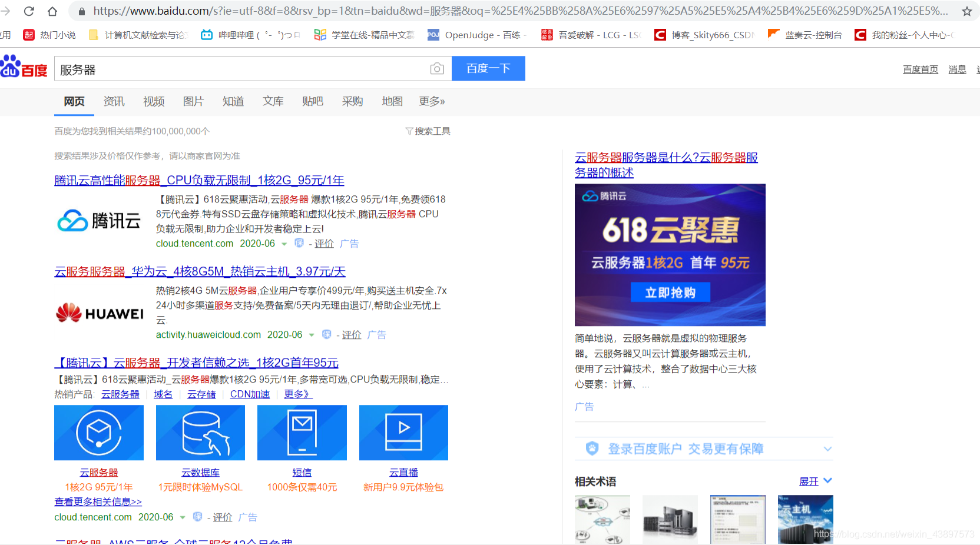Click 查看更多相关信息>> link

pos(98,502)
